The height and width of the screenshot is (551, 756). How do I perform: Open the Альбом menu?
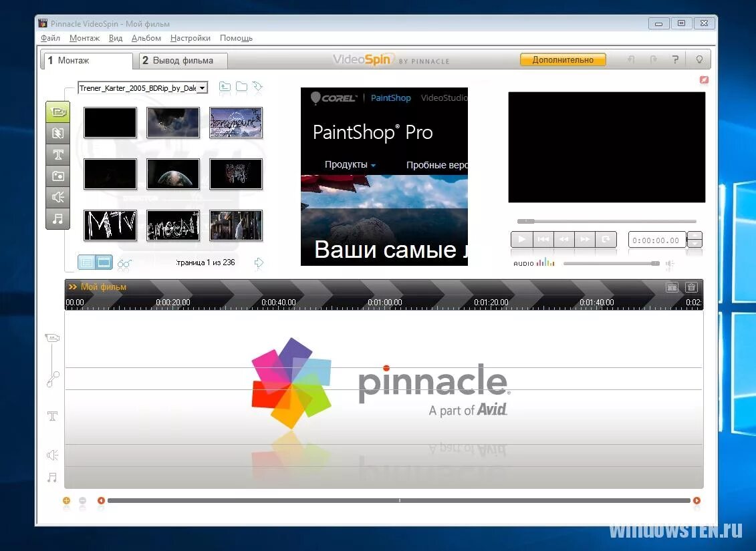coord(146,38)
